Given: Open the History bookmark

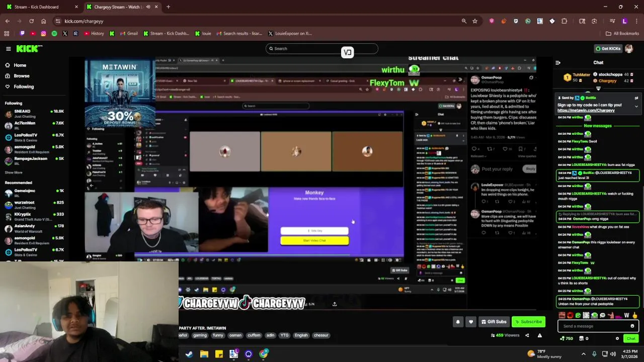Looking at the screenshot, I should (94, 34).
